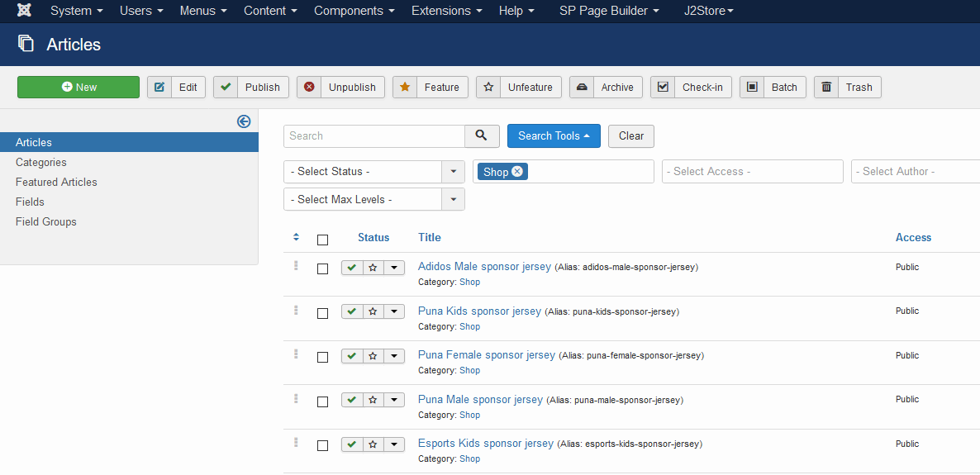Open status actions dropdown for Puna Female jersey

(x=394, y=356)
